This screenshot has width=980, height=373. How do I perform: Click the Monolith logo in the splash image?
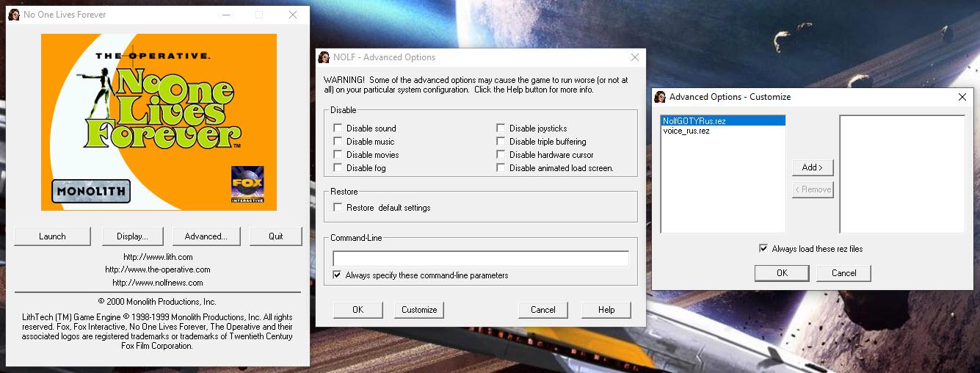point(91,192)
